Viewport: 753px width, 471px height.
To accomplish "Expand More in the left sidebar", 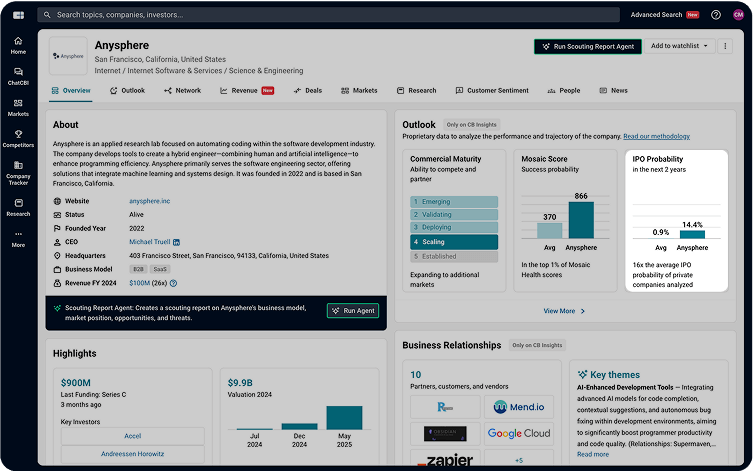I will tap(18, 238).
